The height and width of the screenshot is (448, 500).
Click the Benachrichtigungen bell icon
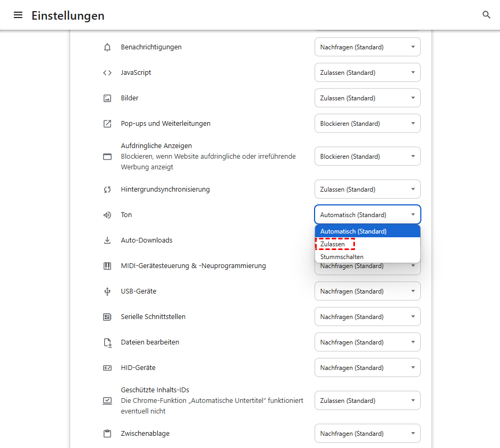coord(107,47)
